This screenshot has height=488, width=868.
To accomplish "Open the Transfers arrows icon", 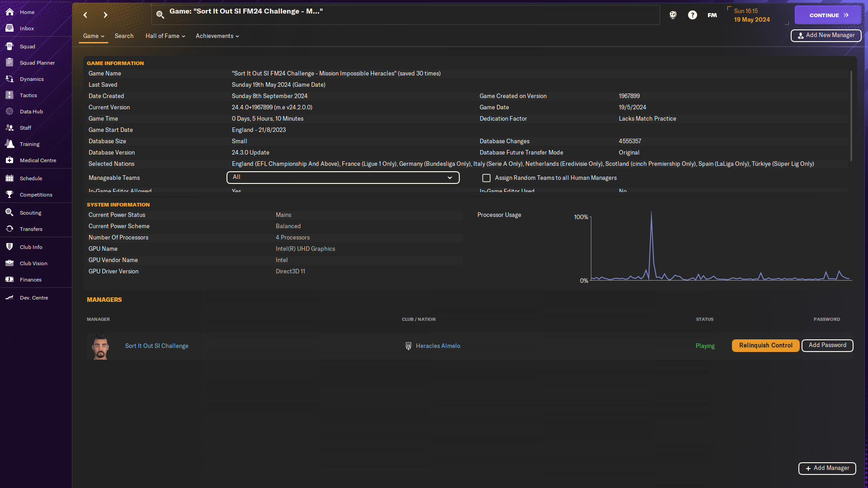I will pos(9,229).
